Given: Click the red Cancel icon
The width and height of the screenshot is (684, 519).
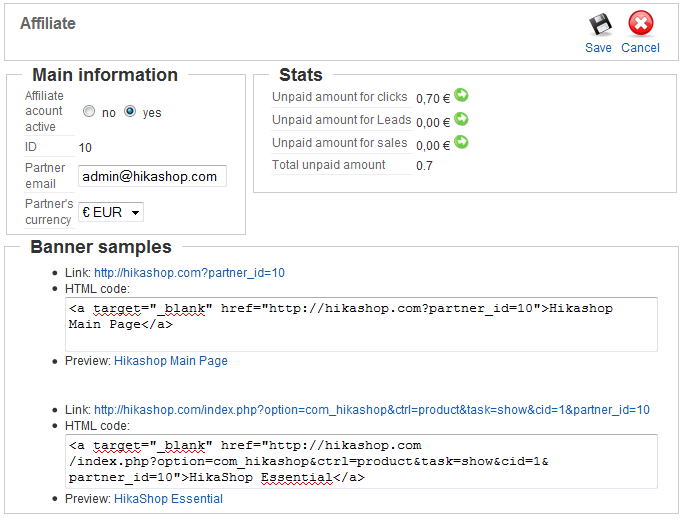Looking at the screenshot, I should tap(641, 23).
